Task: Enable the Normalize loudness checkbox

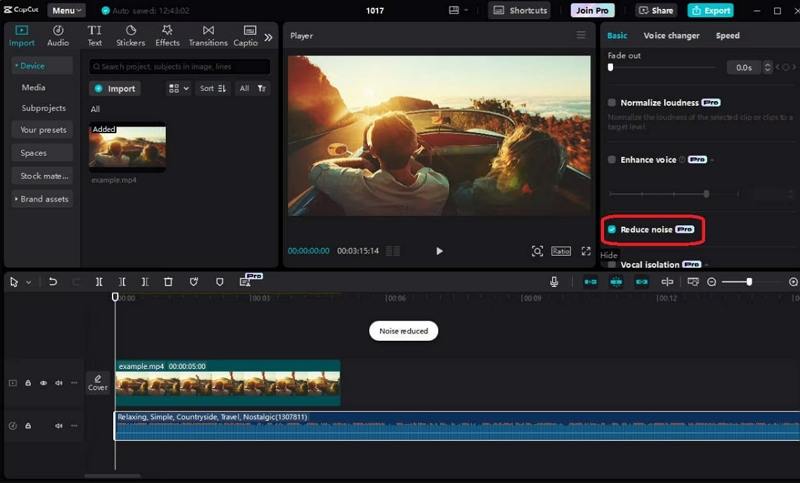Action: pos(612,102)
